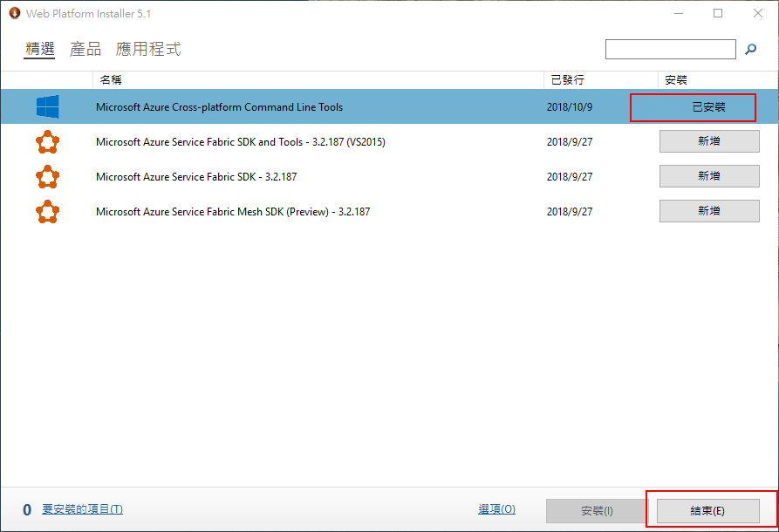Viewport: 779px width, 532px height.
Task: Select Microsoft Azure Service Fabric SDK and Tools row text
Action: tap(241, 142)
